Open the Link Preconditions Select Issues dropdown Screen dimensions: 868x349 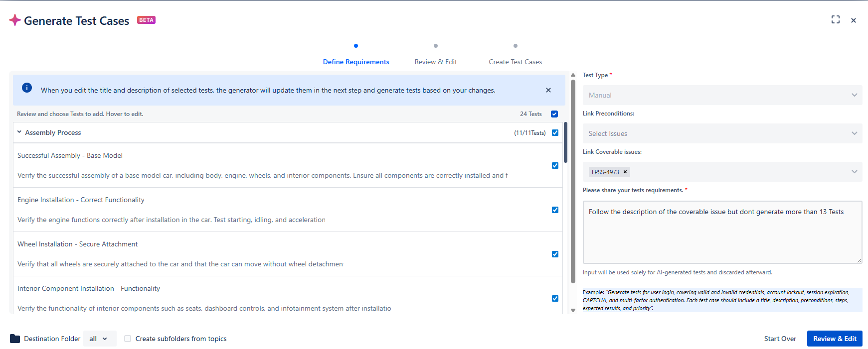pyautogui.click(x=722, y=133)
